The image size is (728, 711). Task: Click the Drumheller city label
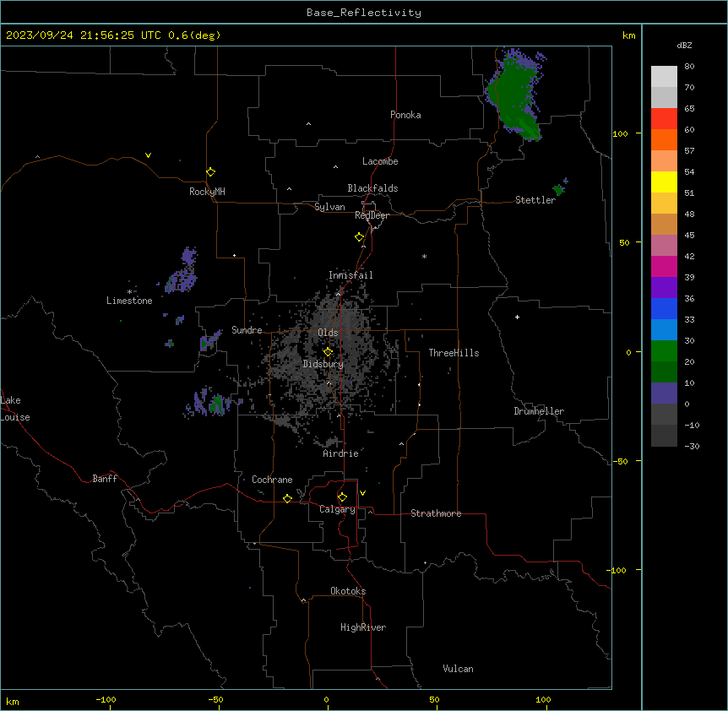coord(539,411)
